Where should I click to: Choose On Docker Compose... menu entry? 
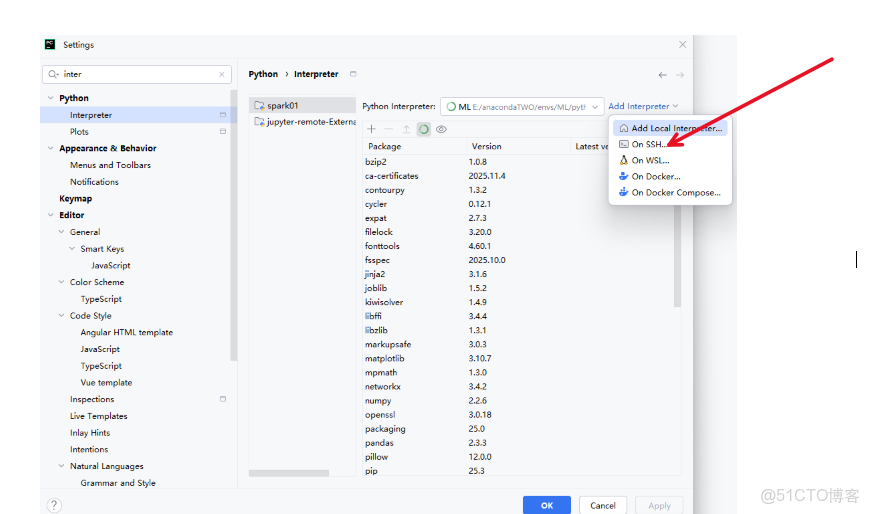[x=670, y=193]
